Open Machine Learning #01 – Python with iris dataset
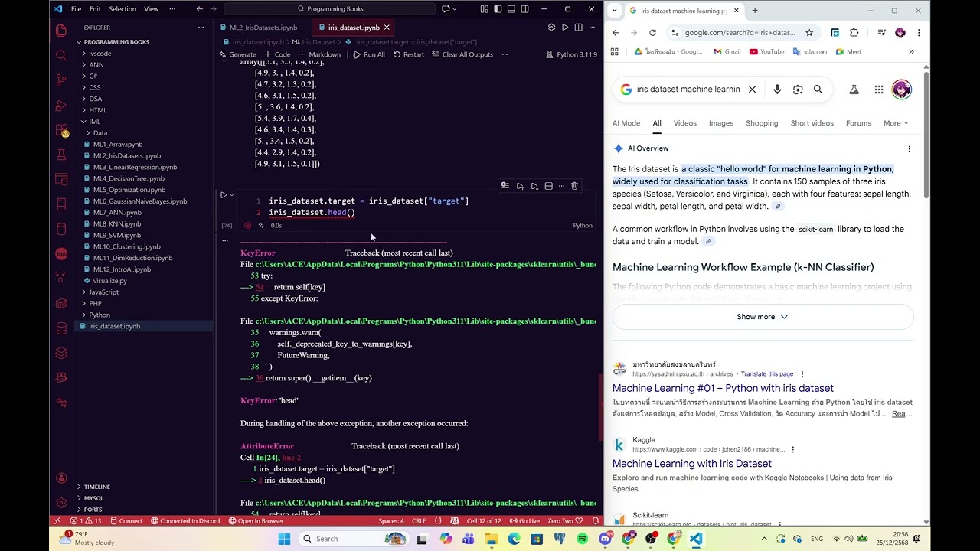This screenshot has width=980, height=551. [x=723, y=388]
